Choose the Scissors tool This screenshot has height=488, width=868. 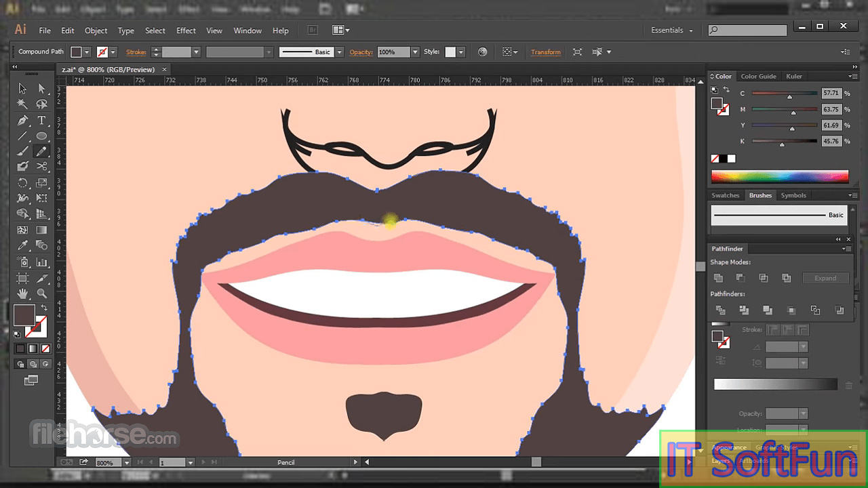tap(41, 167)
